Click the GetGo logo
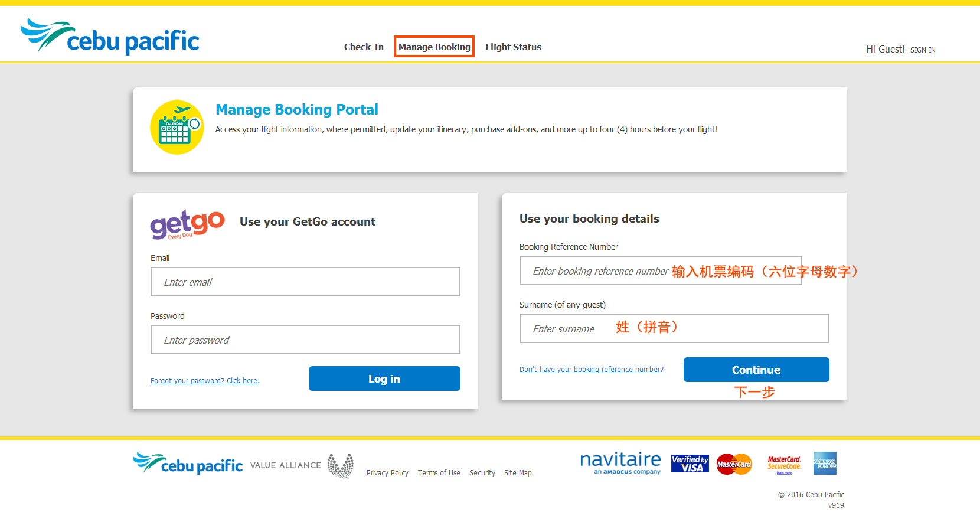980x522 pixels. point(187,224)
